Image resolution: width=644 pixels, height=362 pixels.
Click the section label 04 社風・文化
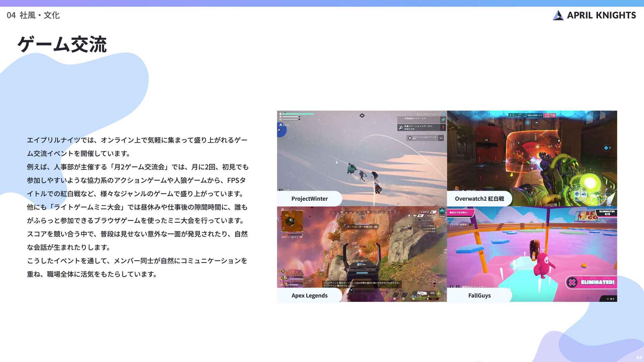coord(33,15)
